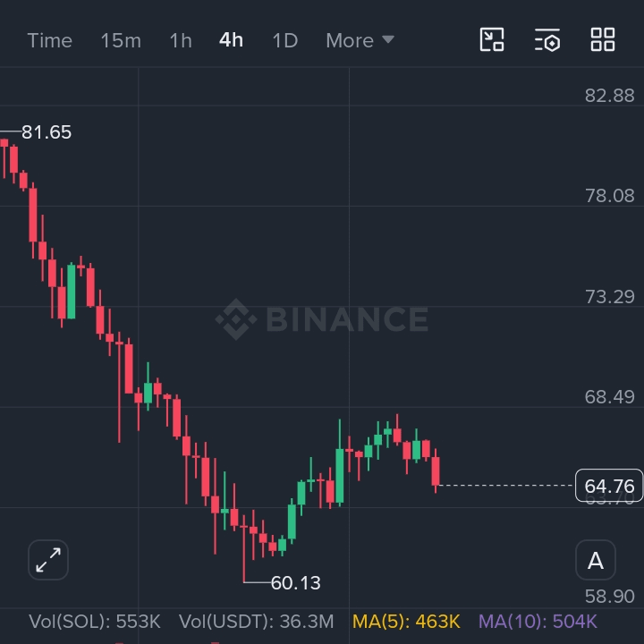Open the grid layout icon
The height and width of the screenshot is (644, 644).
click(x=603, y=40)
